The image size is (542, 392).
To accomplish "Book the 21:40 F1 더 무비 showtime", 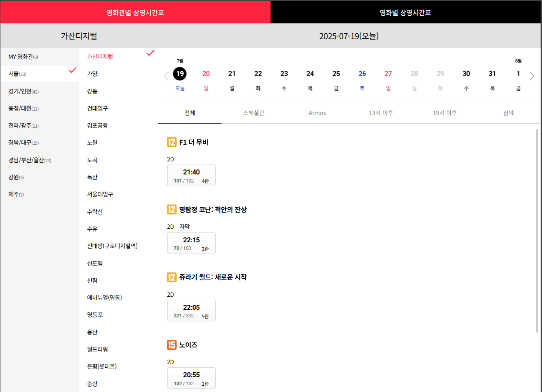I will point(191,175).
